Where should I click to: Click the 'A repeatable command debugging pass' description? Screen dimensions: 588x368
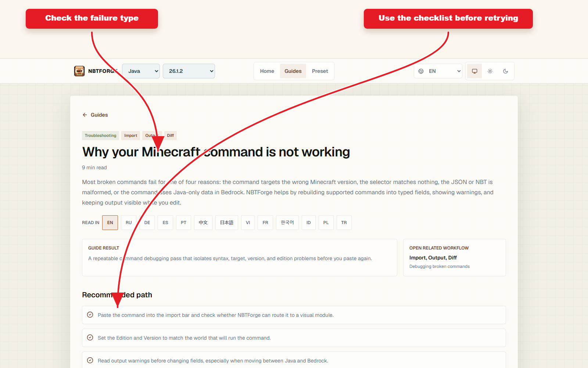[230, 258]
